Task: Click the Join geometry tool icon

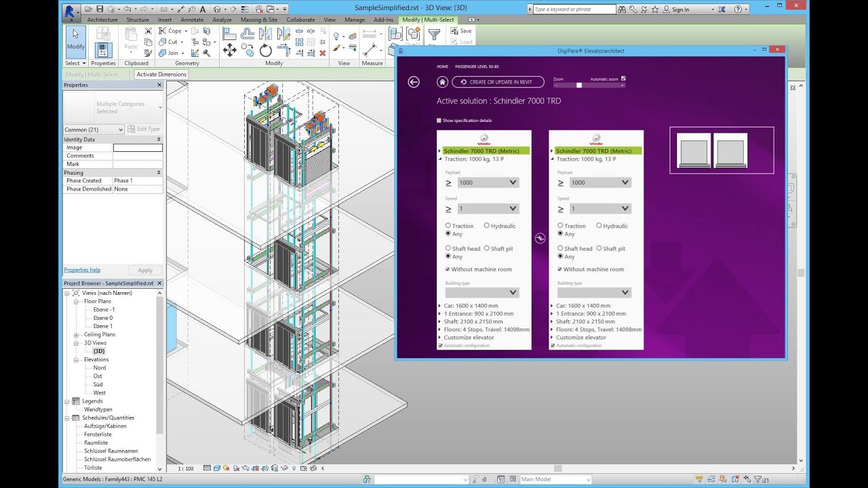Action: point(163,53)
